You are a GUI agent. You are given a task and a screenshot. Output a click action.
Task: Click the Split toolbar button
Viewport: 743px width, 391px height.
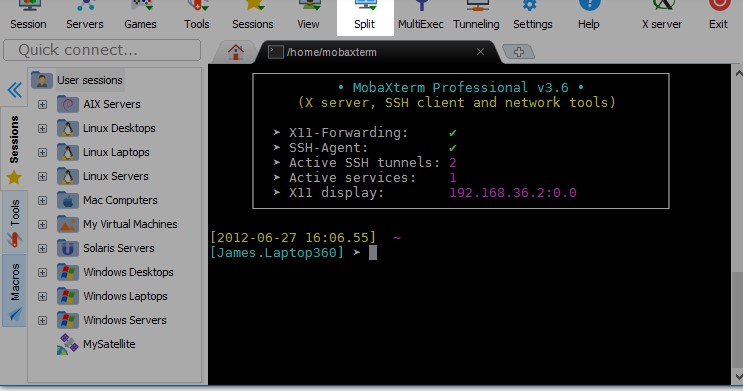tap(365, 17)
